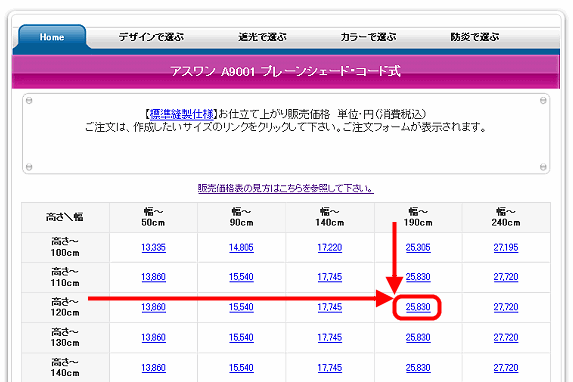
Task: Select 25,830 in the 高さ～110cm row
Action: click(418, 277)
